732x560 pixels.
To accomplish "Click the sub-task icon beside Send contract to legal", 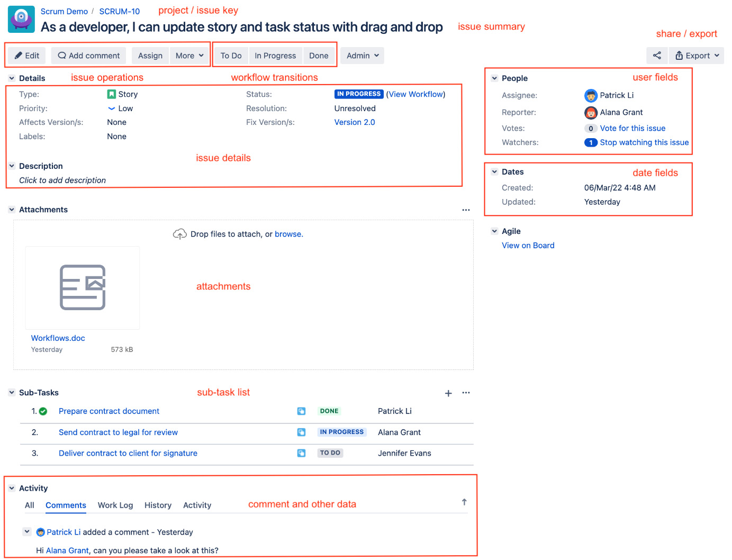I will coord(301,432).
